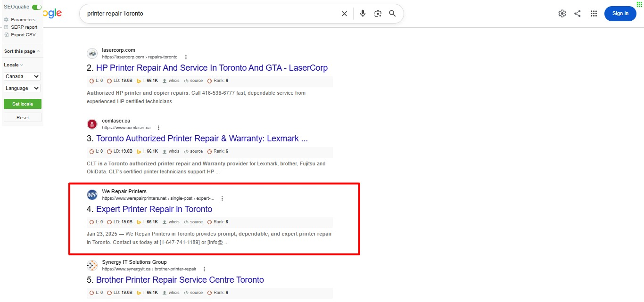Click I: 66.1K on We Repair Printers row
The width and height of the screenshot is (644, 302).
(147, 222)
